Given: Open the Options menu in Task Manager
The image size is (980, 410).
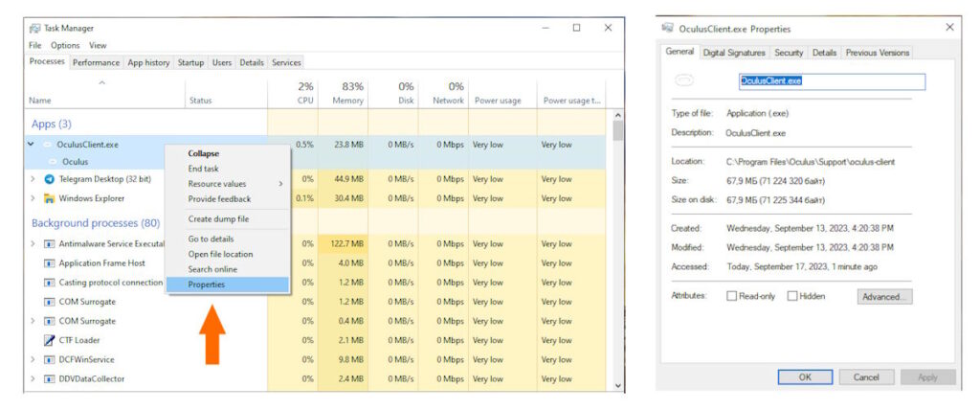Looking at the screenshot, I should pyautogui.click(x=65, y=46).
